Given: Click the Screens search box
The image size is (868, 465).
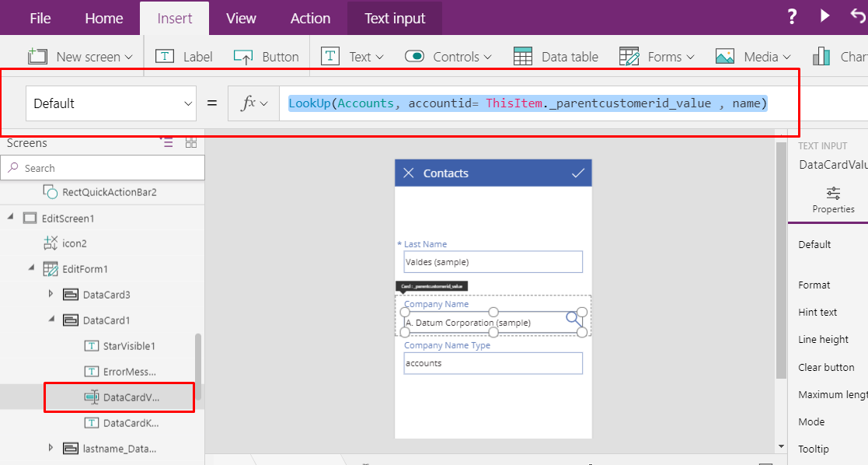Looking at the screenshot, I should click(x=103, y=168).
